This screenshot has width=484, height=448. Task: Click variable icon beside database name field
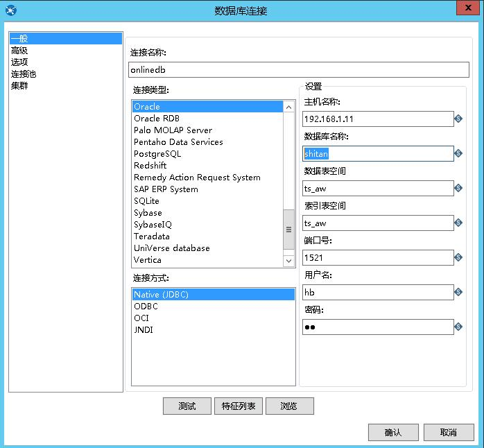(x=458, y=153)
